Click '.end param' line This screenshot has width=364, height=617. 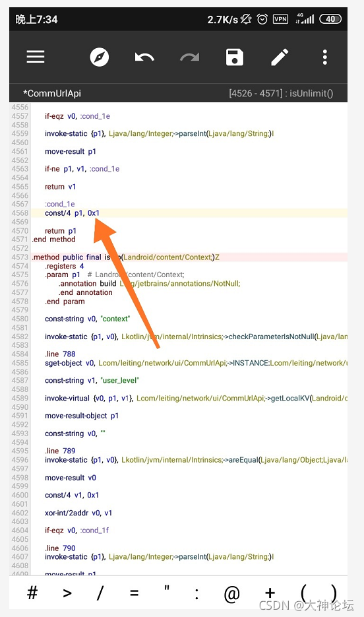click(x=65, y=302)
